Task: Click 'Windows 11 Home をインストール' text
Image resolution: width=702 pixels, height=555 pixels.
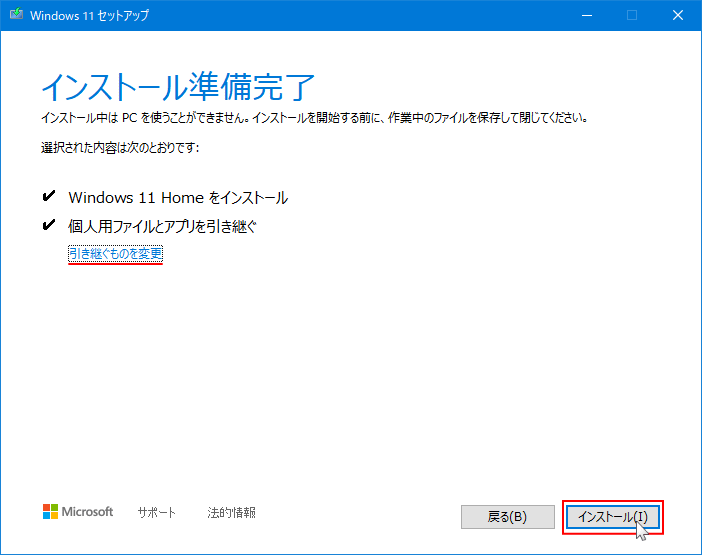Action: 178,197
